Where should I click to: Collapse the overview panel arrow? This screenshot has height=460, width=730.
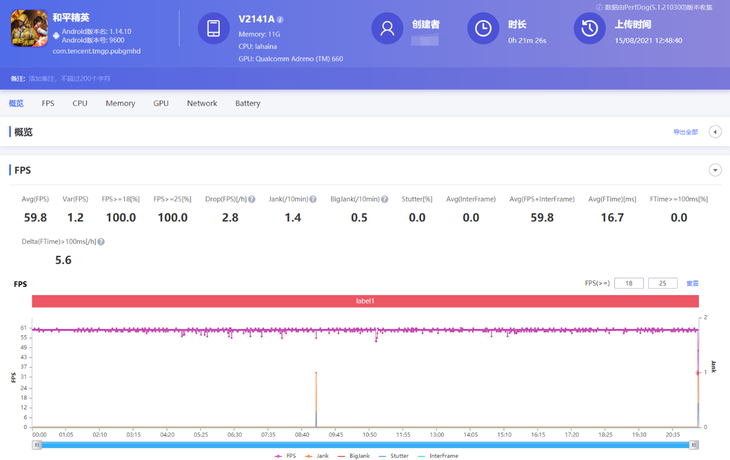(715, 132)
